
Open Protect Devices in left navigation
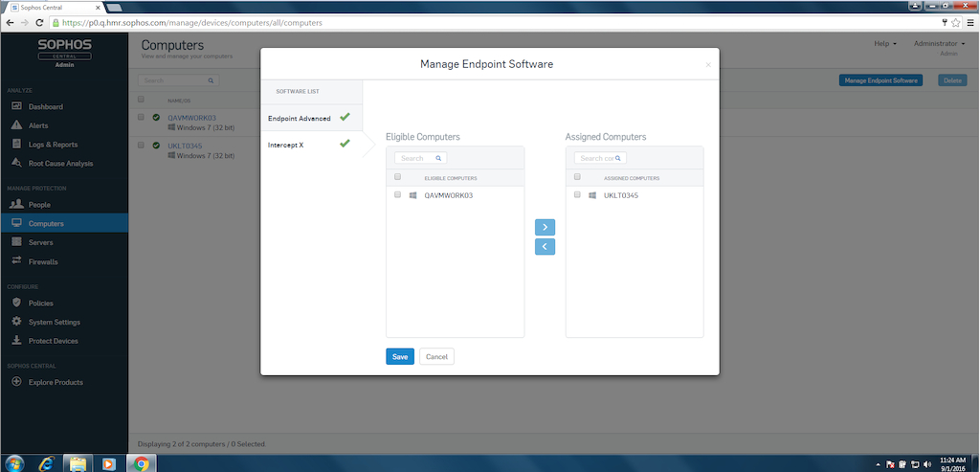pyautogui.click(x=54, y=341)
